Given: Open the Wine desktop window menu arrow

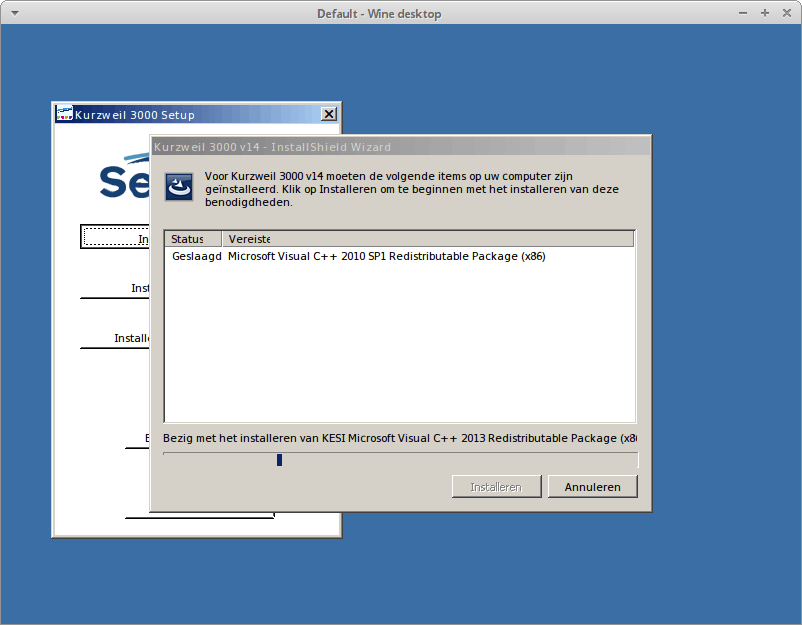Looking at the screenshot, I should [x=15, y=13].
